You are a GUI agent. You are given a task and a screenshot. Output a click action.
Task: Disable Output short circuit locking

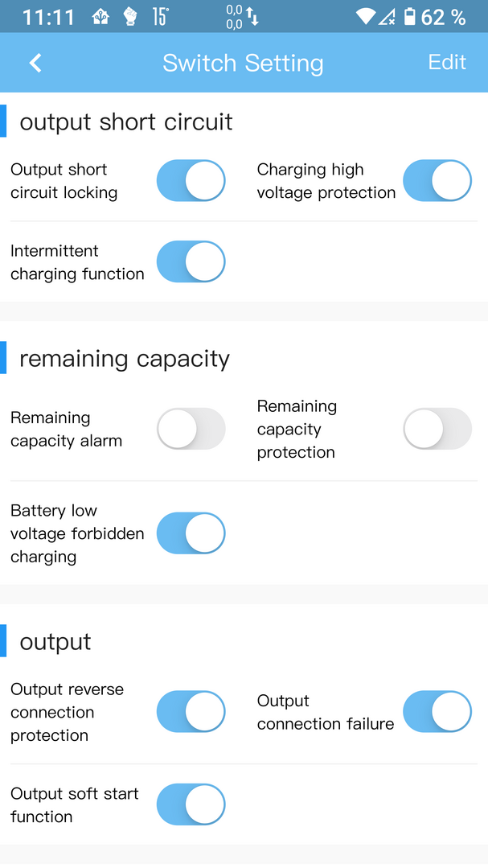click(x=191, y=180)
